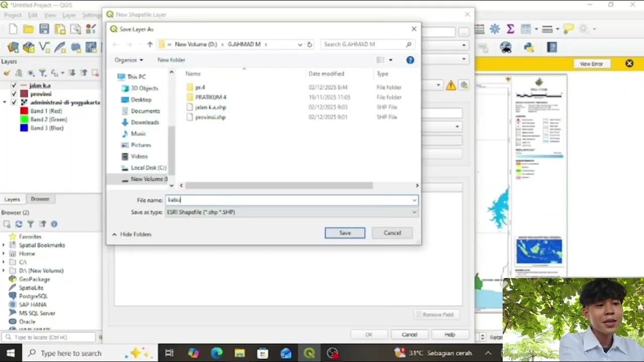The image size is (644, 362).
Task: Click the Up arrow in Save dialog navigation
Action: tap(150, 44)
